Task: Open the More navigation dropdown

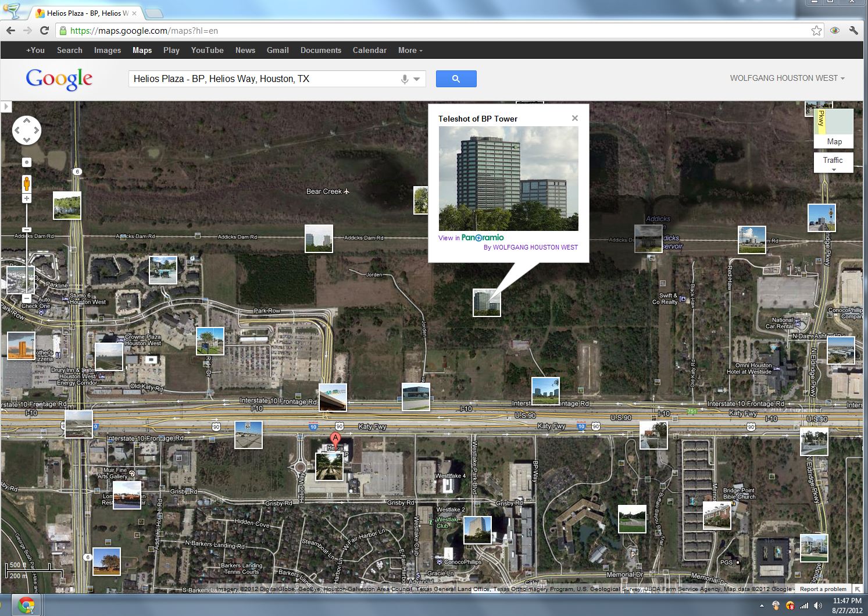Action: (x=409, y=51)
